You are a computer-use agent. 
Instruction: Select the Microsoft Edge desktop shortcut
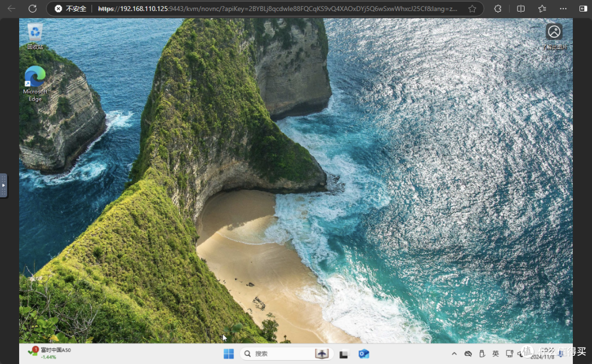tap(35, 84)
